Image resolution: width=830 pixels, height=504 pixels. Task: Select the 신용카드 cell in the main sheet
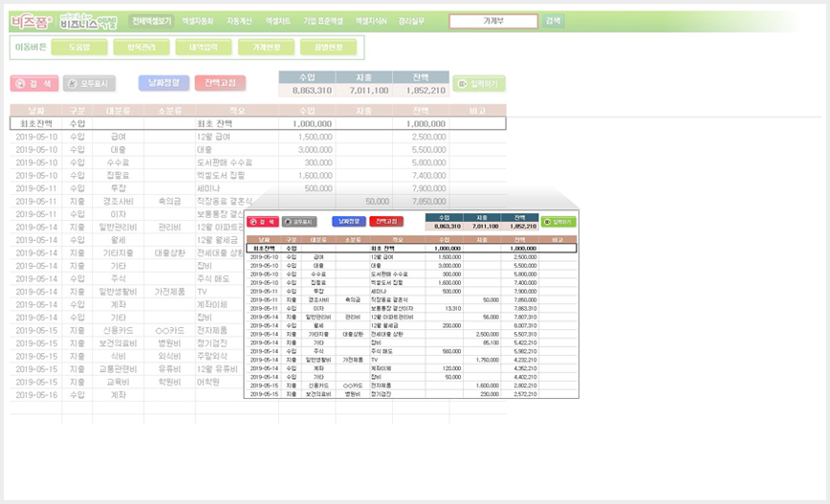(118, 331)
